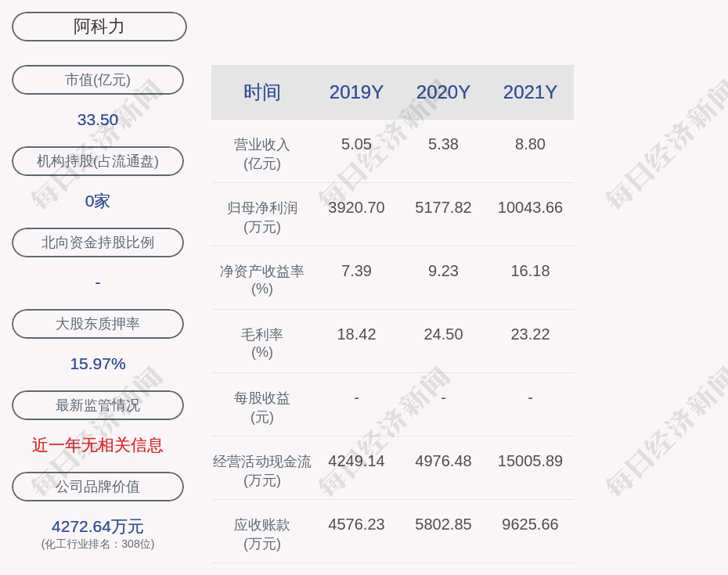Click net profit value 3920.70
The height and width of the screenshot is (575, 728).
click(356, 207)
